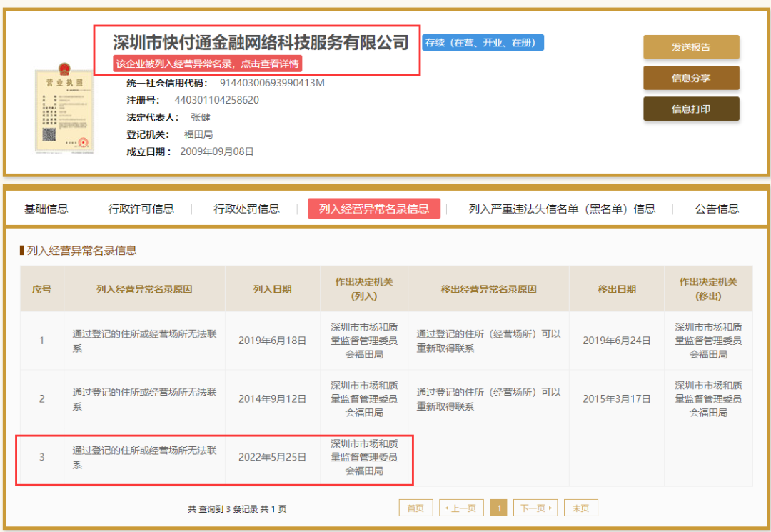The height and width of the screenshot is (532, 771).
Task: Jump to last page with 末页
Action: 580,508
